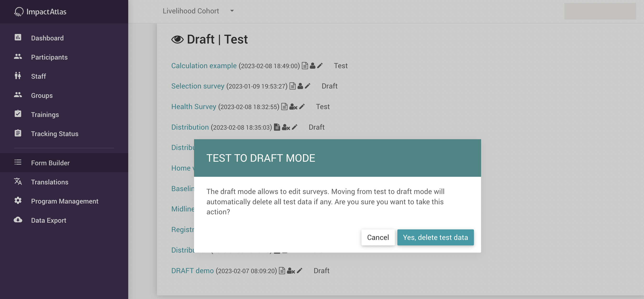644x299 pixels.
Task: Click the filled document icon next to Distribution
Action: (277, 127)
